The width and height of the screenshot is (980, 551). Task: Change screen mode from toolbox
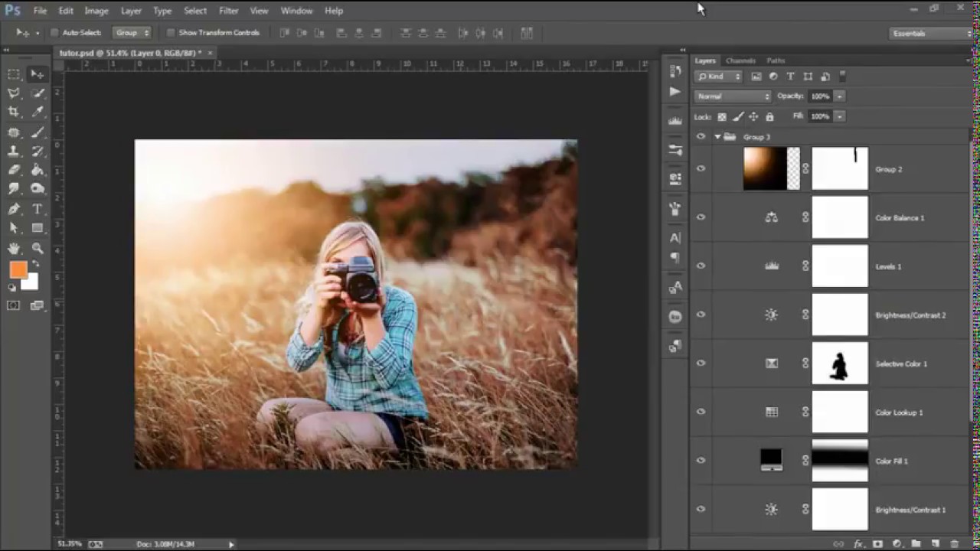[x=37, y=305]
